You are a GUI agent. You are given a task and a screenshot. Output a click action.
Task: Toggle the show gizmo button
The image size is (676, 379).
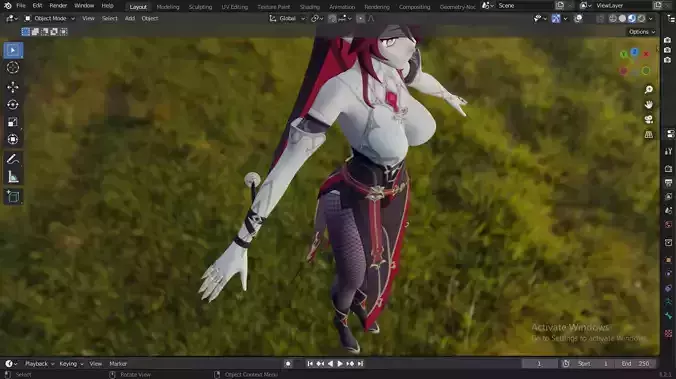click(556, 19)
